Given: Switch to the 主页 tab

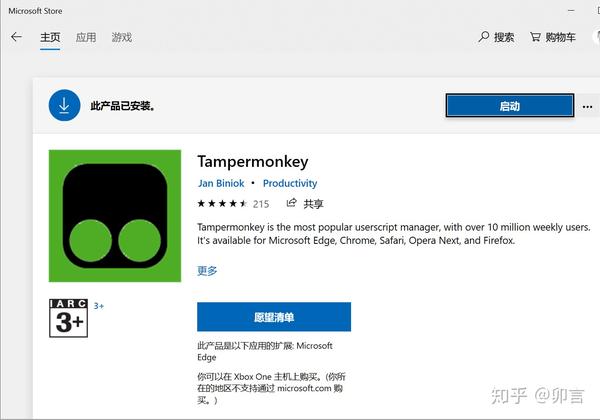Looking at the screenshot, I should click(x=50, y=37).
